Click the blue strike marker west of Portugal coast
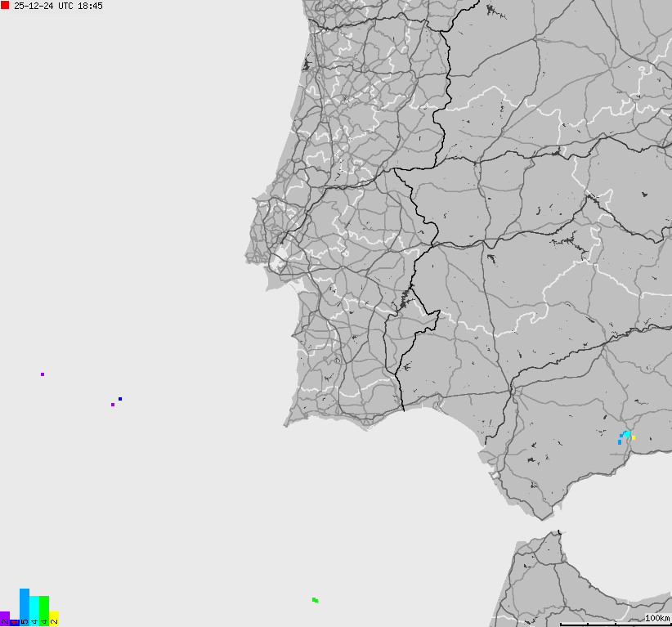 coord(119,398)
